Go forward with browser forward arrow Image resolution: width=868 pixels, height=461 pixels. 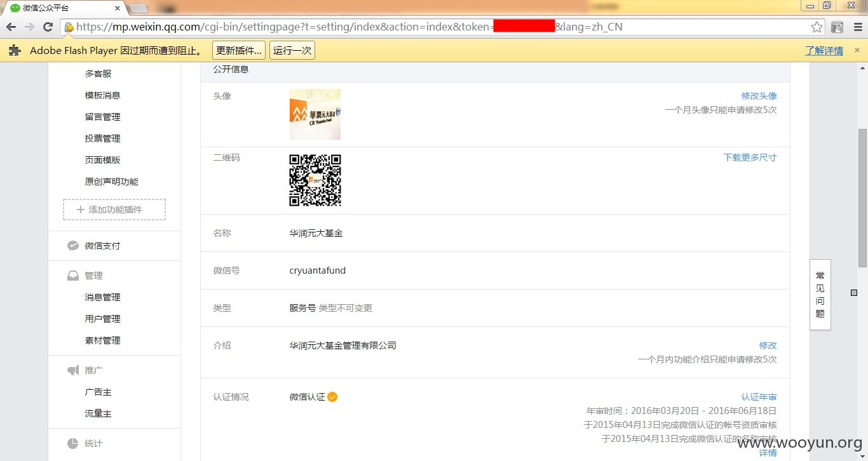click(29, 27)
